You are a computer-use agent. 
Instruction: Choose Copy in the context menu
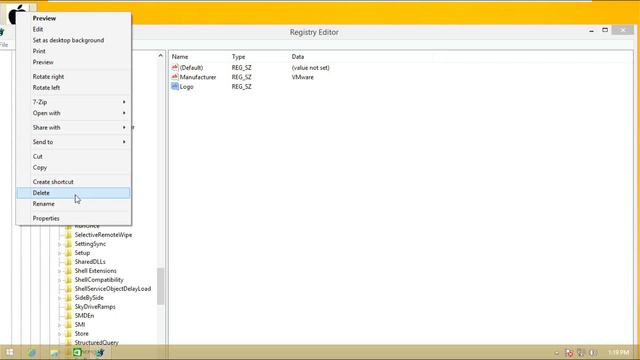[73, 168]
